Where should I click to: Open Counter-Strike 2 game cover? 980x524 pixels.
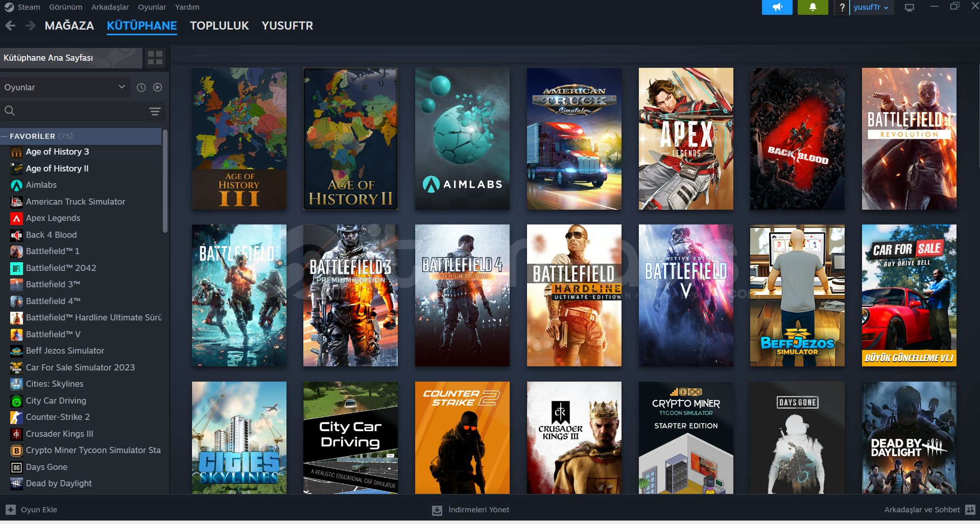[462, 438]
